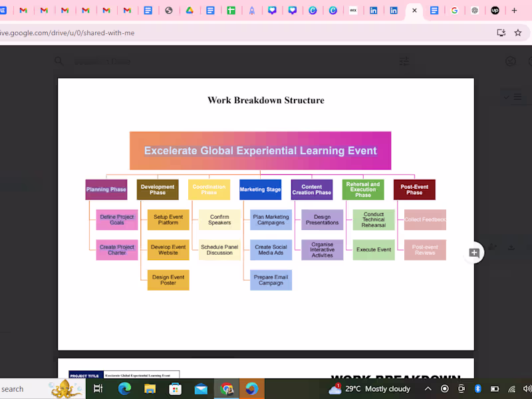Click the Conduct Technical Rehearsal box
The width and height of the screenshot is (532, 399).
[x=374, y=219]
